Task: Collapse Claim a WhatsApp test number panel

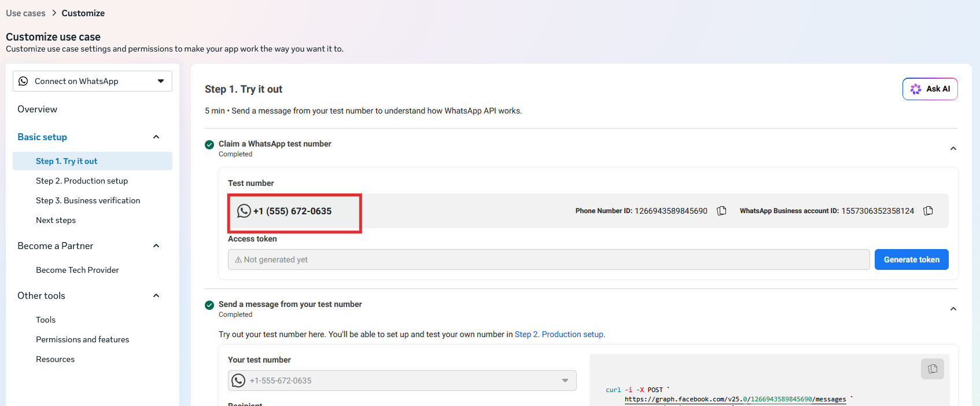Action: click(953, 149)
